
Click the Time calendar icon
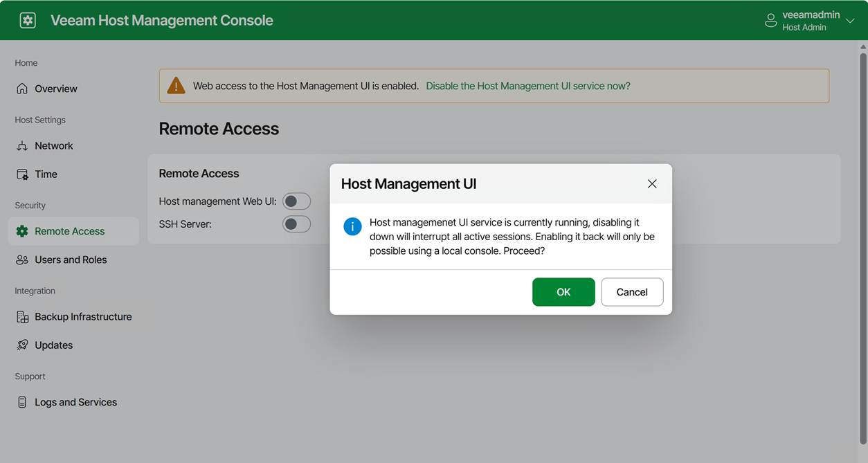(22, 174)
